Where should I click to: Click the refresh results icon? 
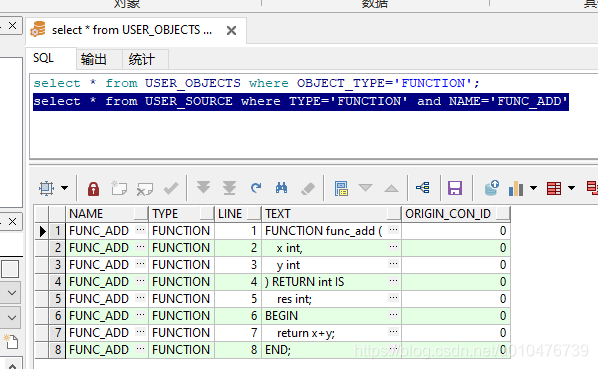[x=256, y=188]
